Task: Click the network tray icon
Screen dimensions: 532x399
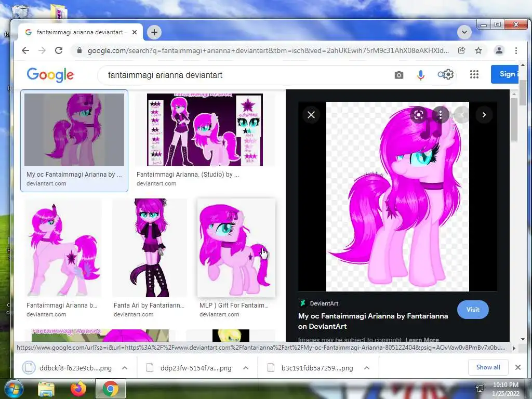Action: (x=480, y=389)
